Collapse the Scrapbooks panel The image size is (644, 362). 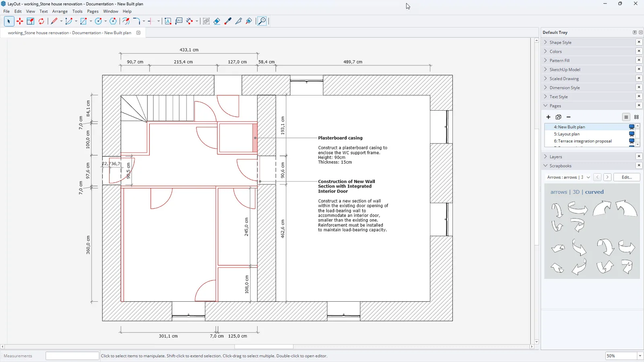pos(545,166)
